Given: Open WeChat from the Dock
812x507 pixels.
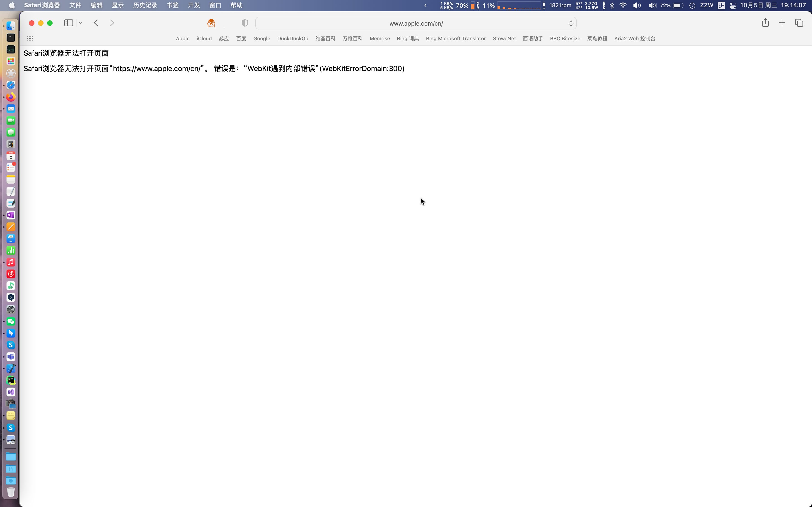Looking at the screenshot, I should point(11,321).
